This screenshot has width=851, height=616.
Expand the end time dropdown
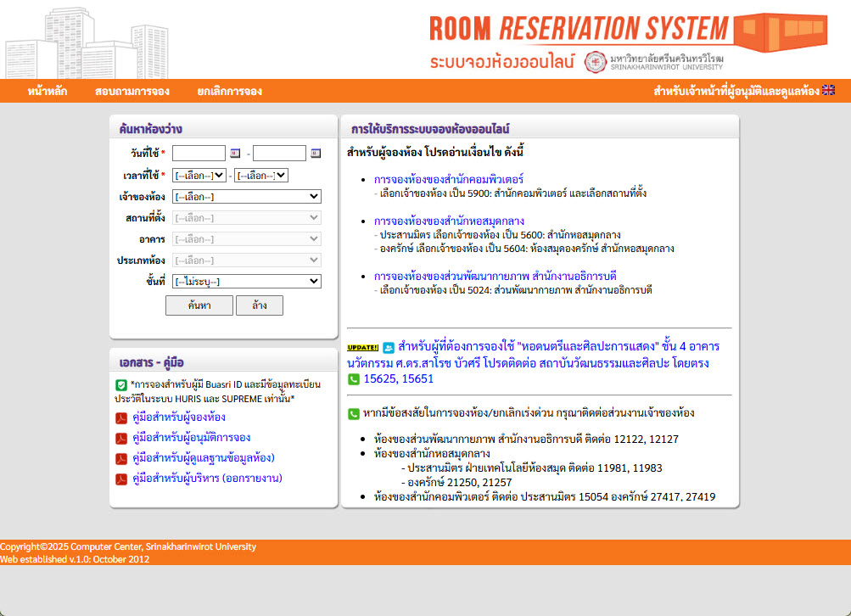click(x=261, y=176)
